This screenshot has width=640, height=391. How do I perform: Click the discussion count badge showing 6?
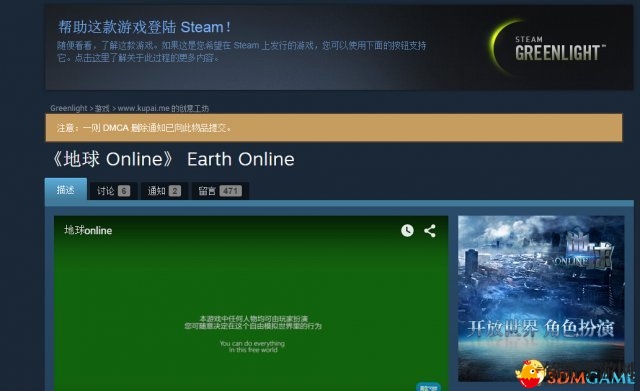click(x=124, y=191)
